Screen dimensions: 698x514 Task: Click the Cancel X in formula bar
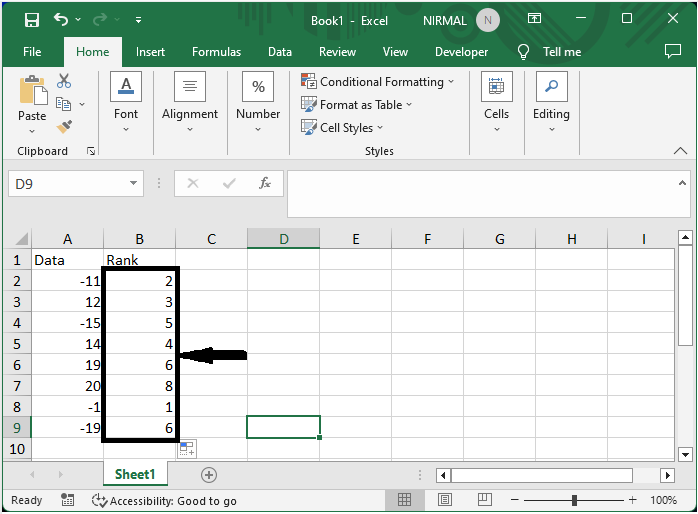(x=193, y=183)
